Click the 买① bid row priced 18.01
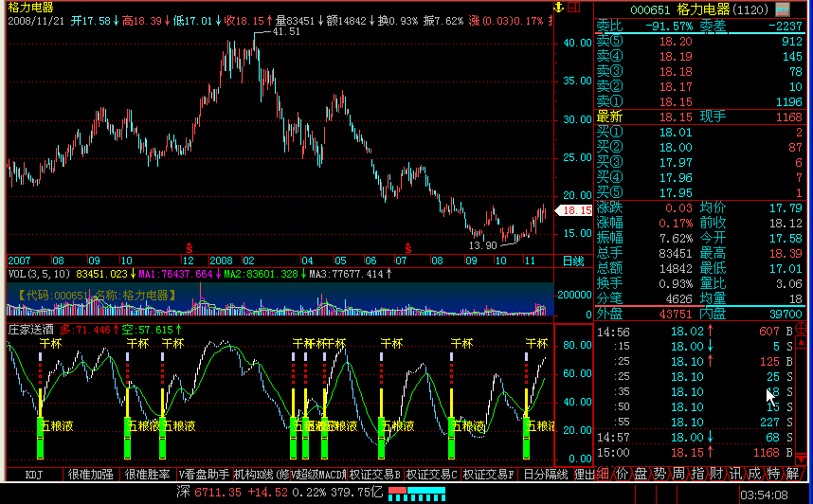Screen dimensions: 813x504 point(699,133)
